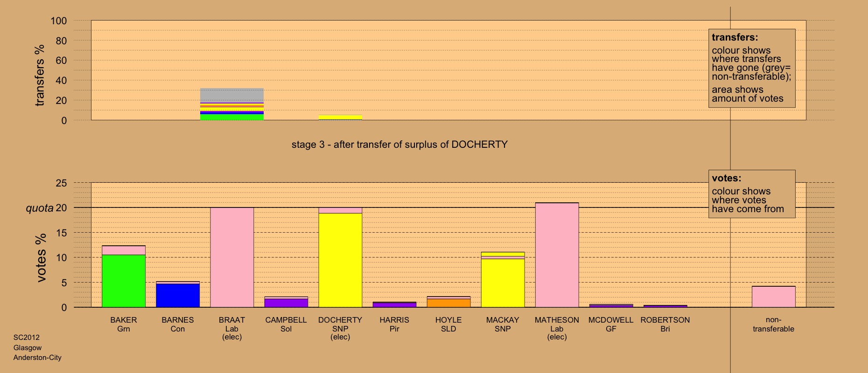The image size is (868, 373).
Task: Click the votes legend box
Action: [752, 194]
